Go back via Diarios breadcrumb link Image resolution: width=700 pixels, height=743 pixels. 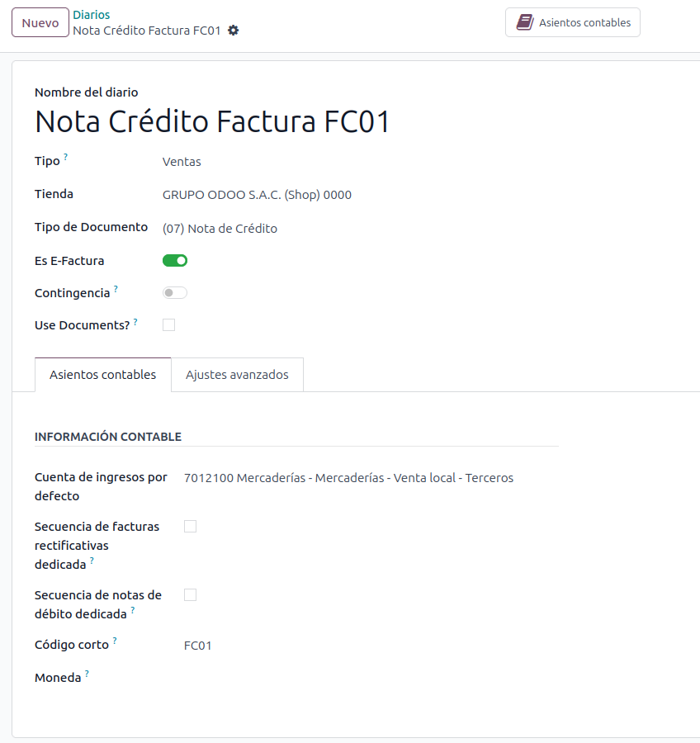click(x=91, y=15)
